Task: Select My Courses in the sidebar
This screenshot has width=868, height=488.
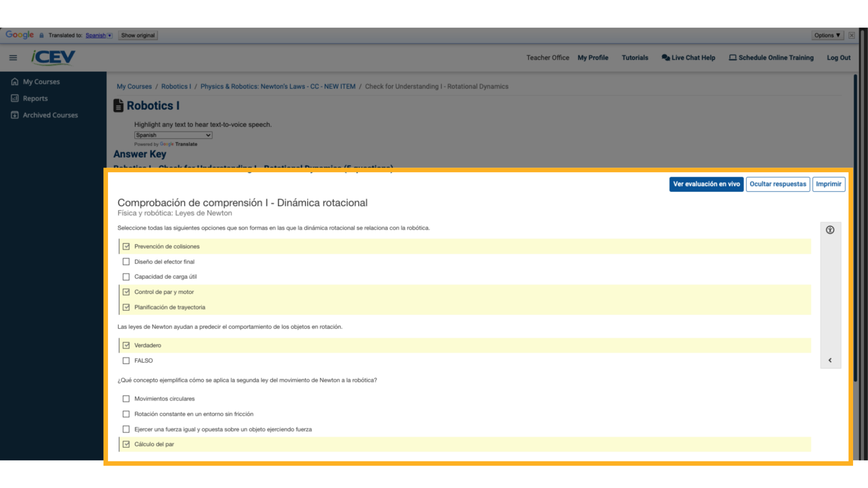Action: click(41, 82)
